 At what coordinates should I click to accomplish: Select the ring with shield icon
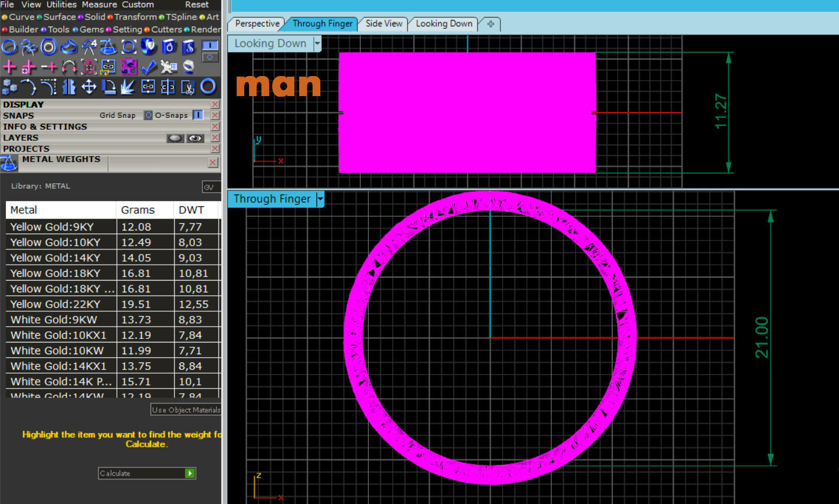click(149, 47)
